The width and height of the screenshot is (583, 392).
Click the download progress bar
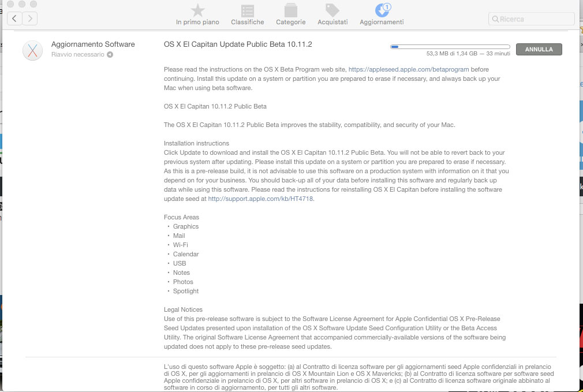click(x=450, y=47)
